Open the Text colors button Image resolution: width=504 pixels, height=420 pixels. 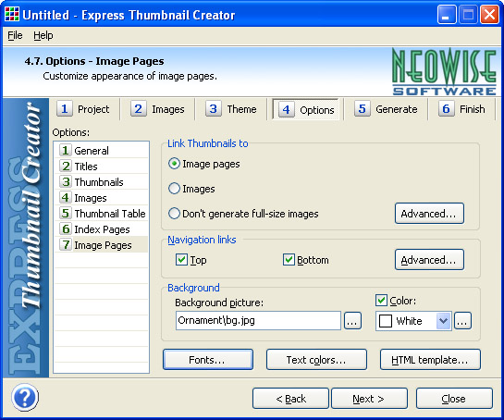[316, 360]
